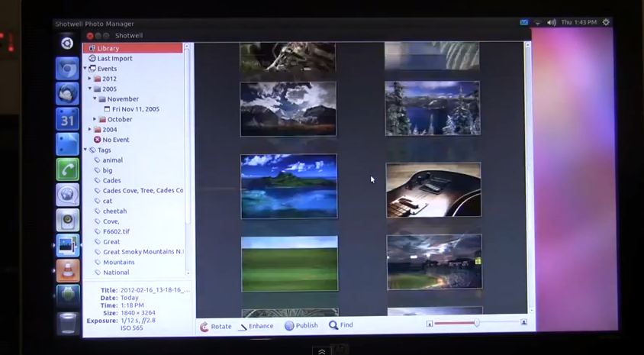
Task: Collapse the Events tree section
Action: tap(85, 69)
